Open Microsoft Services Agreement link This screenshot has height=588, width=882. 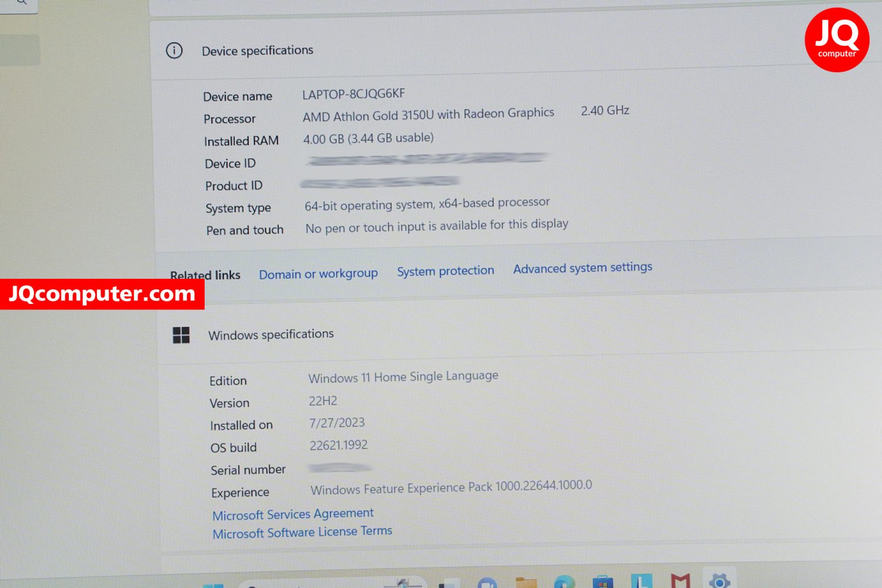click(x=293, y=514)
